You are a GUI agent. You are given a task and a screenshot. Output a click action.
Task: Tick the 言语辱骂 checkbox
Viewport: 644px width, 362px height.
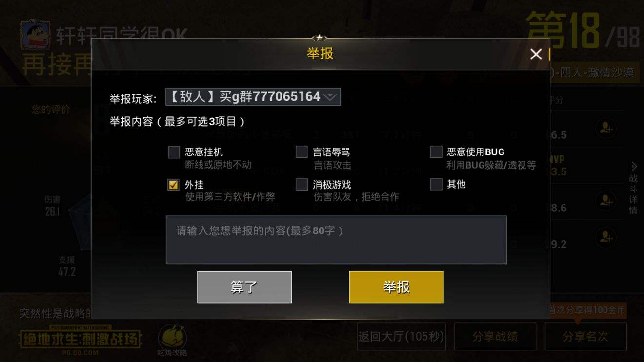pos(302,152)
